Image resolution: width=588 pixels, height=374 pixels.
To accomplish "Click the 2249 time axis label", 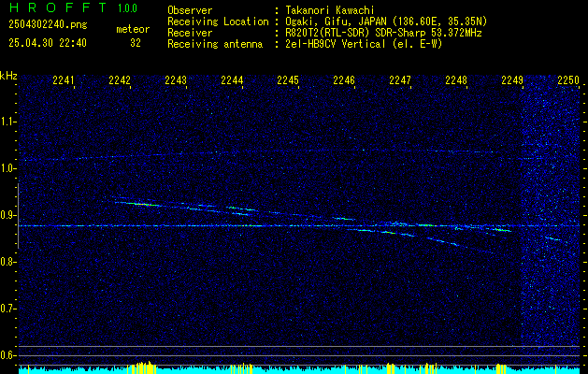I will [x=512, y=80].
